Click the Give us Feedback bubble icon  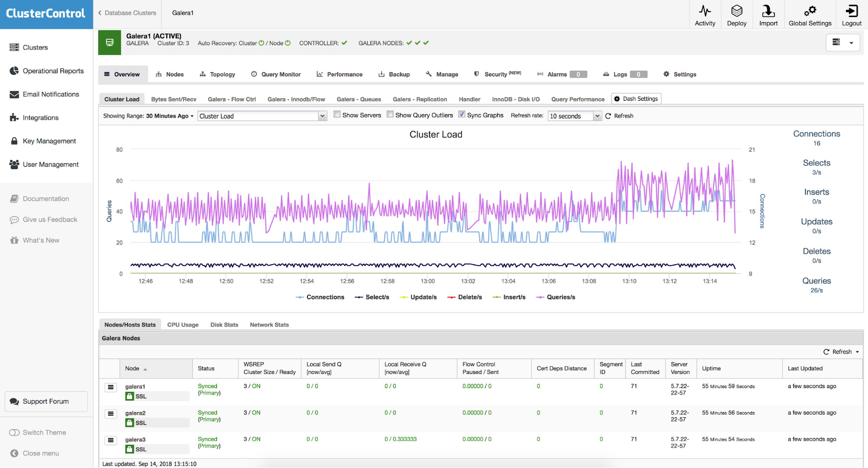(x=14, y=220)
